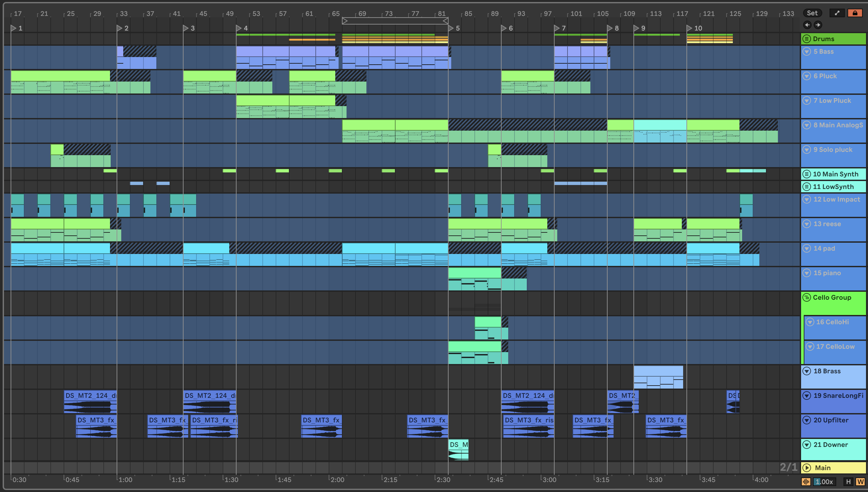Collapse the 5 Bass track

pos(807,51)
